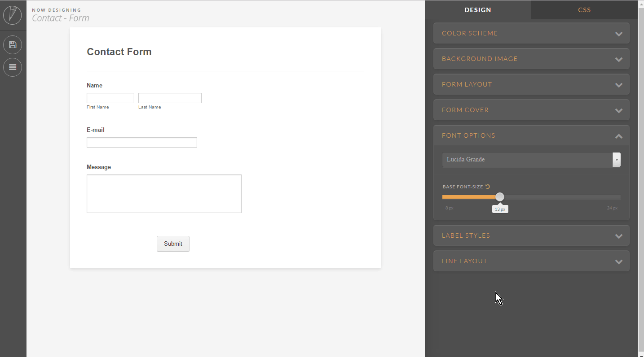Click the Last Name sublabel text
644x357 pixels.
pos(150,107)
